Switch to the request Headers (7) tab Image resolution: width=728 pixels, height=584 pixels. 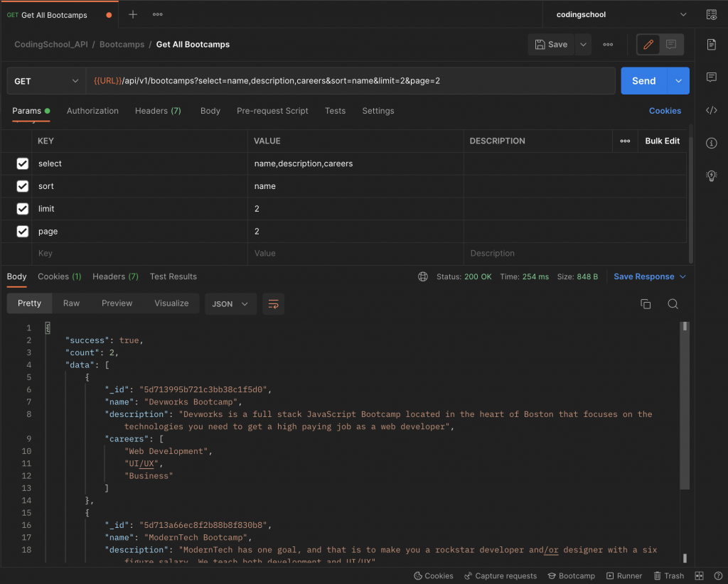(x=158, y=111)
